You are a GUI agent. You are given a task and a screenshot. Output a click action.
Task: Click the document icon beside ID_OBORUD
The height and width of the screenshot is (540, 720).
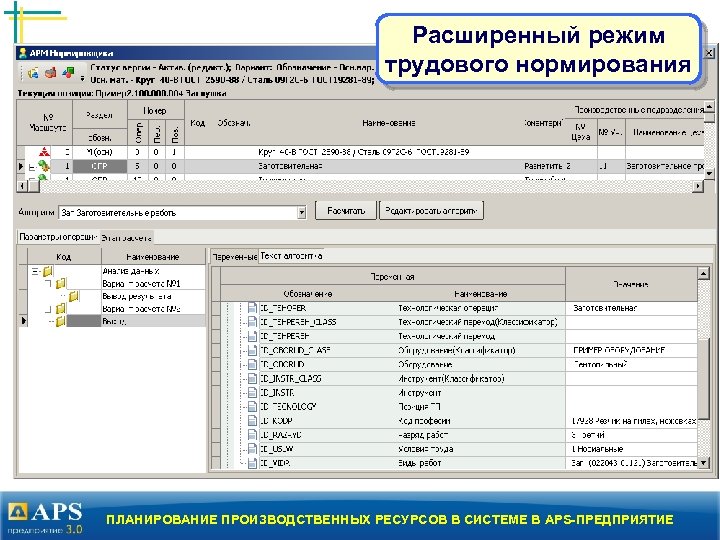pyautogui.click(x=252, y=365)
